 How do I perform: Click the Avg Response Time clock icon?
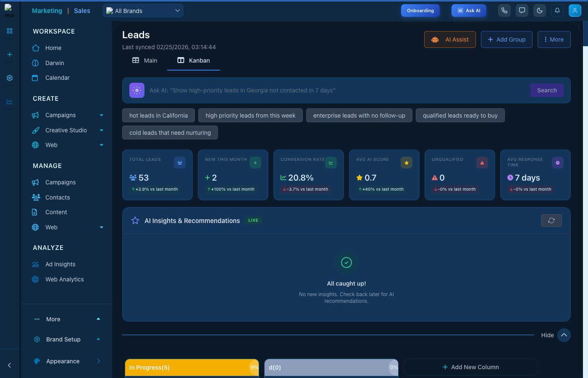click(x=558, y=163)
